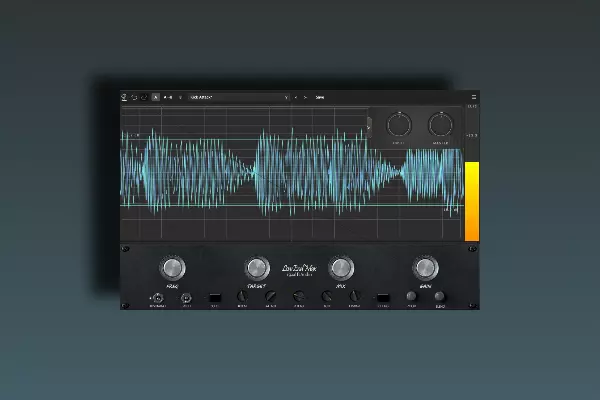600x400 pixels.
Task: Click the black display box below the TARGET knob's left
Action: (215, 298)
